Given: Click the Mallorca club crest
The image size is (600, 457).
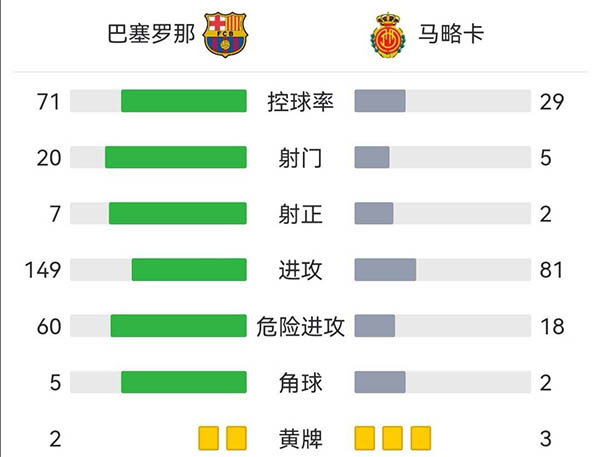Looking at the screenshot, I should click(385, 35).
